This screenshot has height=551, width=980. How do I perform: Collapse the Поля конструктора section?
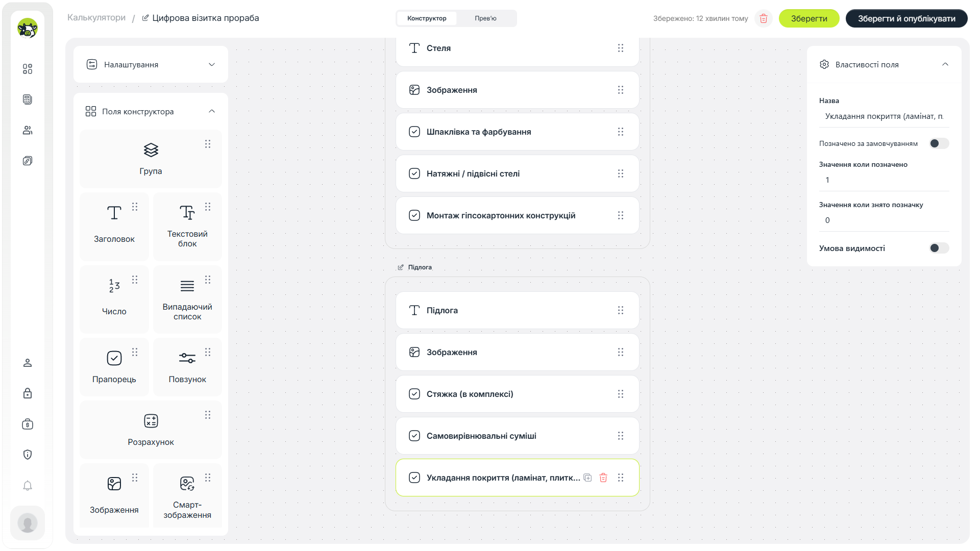(x=212, y=111)
